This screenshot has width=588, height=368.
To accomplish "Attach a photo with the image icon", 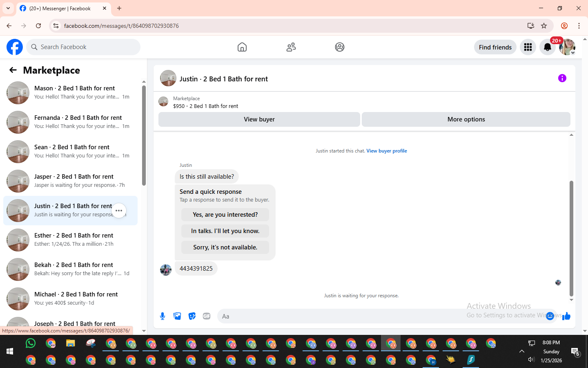I will pyautogui.click(x=177, y=316).
